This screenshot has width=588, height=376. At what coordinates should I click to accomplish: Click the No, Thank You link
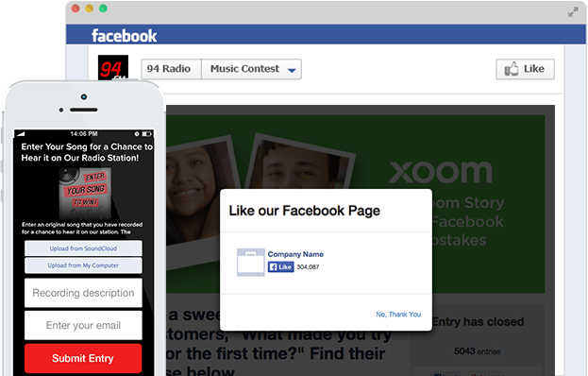(x=398, y=314)
